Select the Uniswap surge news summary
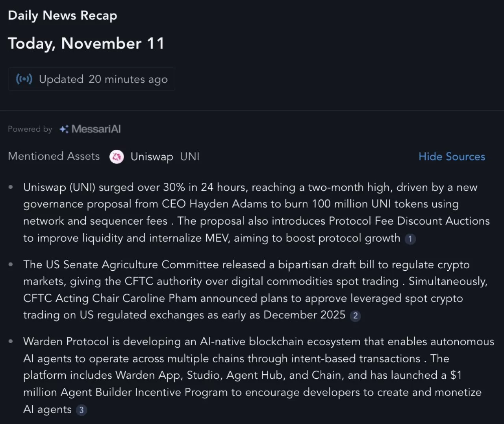The height and width of the screenshot is (424, 504). [252, 212]
